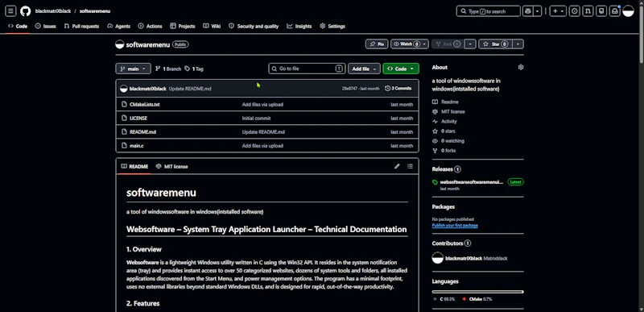Open the user avatar menu
The image size is (644, 312).
(629, 11)
